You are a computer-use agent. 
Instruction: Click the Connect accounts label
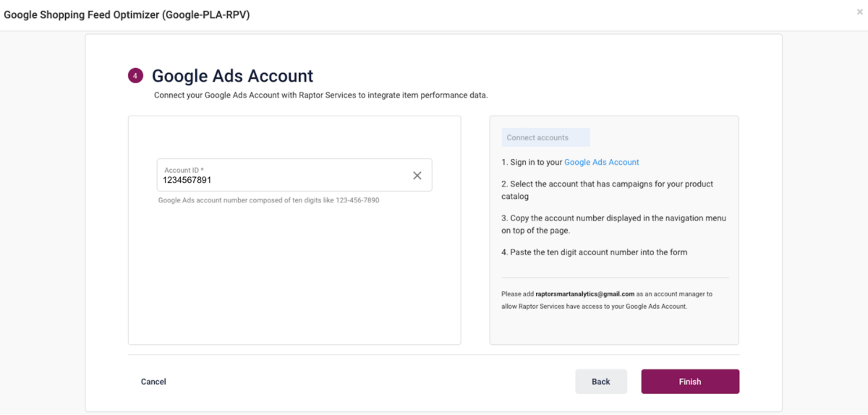tap(545, 137)
